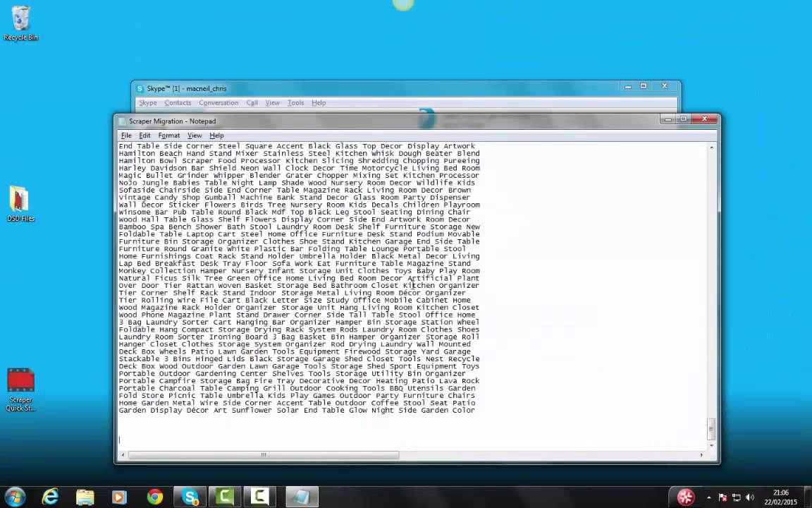Open the Contacts menu in Skype window

pos(178,102)
